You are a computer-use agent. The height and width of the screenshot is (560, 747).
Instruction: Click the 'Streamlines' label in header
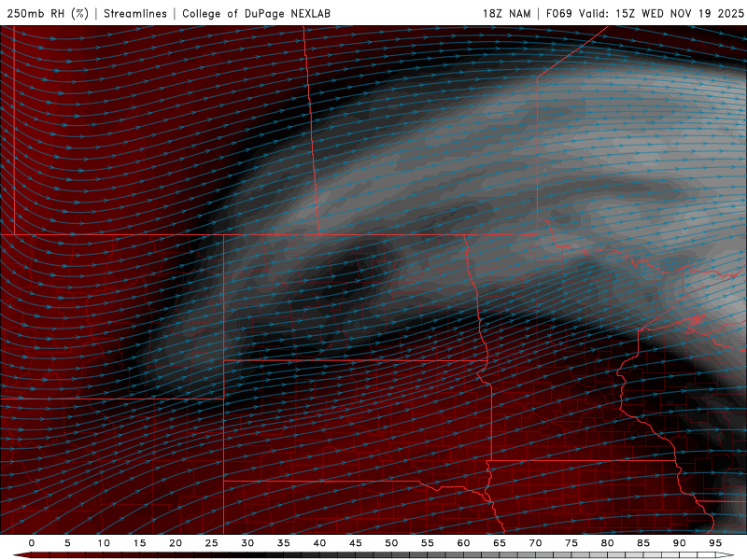(x=135, y=13)
